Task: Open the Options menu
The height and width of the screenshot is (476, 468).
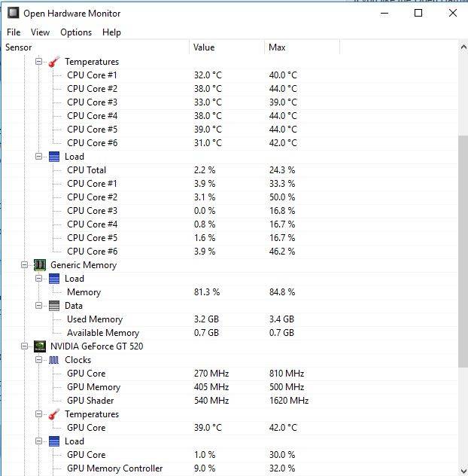Action: click(76, 32)
